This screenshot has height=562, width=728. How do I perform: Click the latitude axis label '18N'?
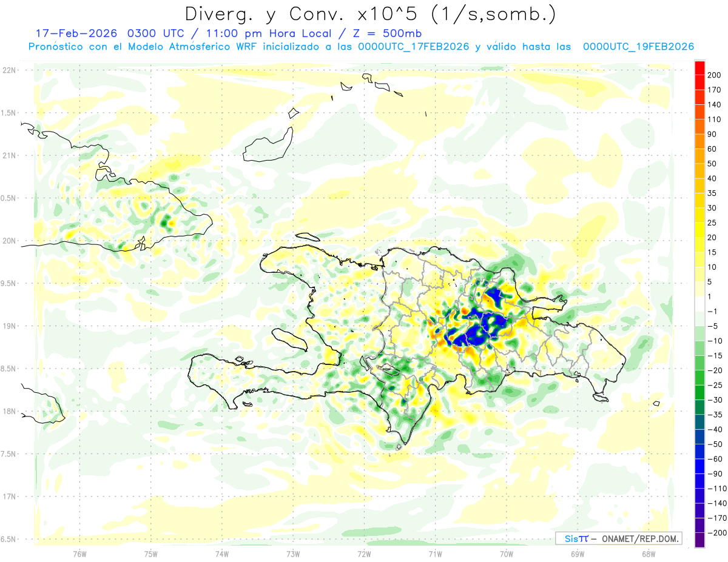10,411
